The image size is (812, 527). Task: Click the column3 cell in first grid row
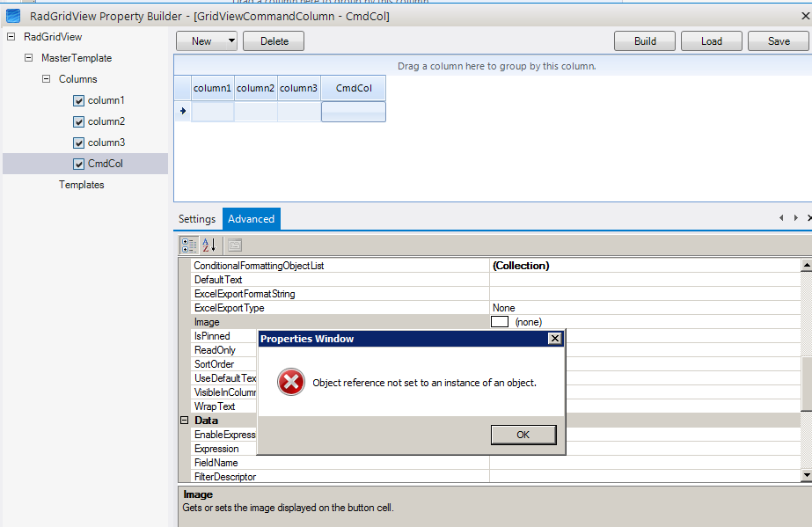click(x=299, y=112)
